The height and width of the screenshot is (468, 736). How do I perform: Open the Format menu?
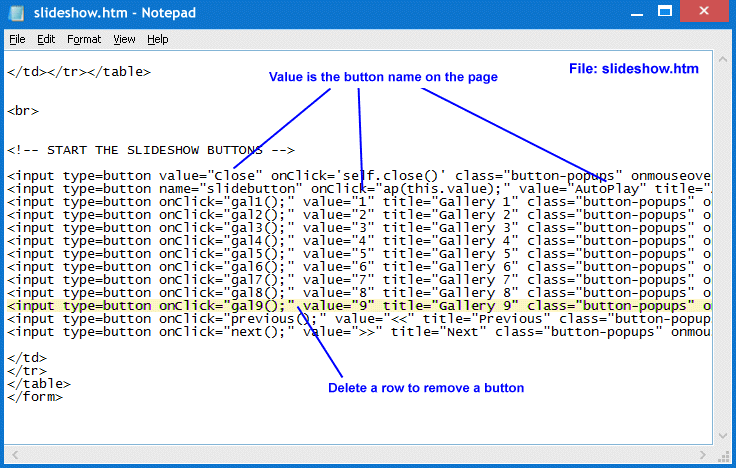pyautogui.click(x=84, y=40)
